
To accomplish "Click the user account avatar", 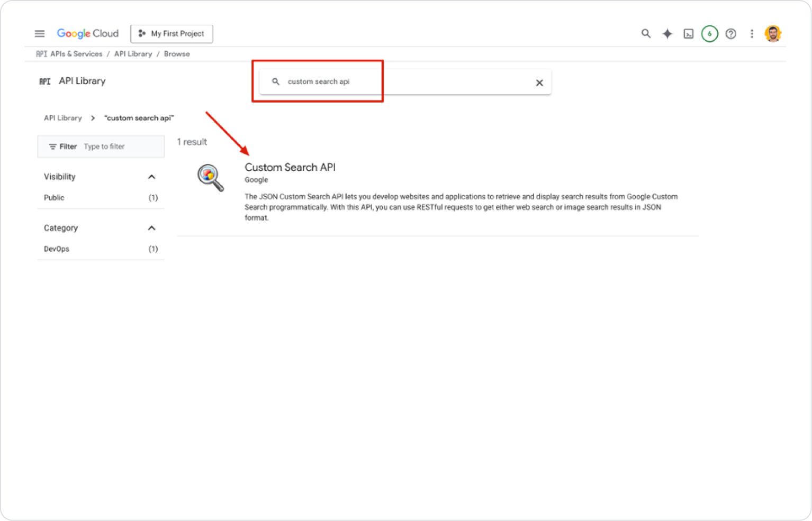I will pos(773,34).
